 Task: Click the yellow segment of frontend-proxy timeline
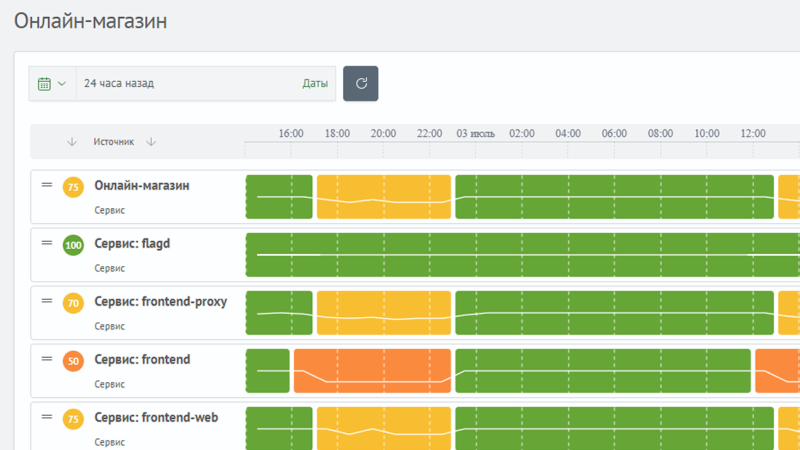tap(384, 313)
